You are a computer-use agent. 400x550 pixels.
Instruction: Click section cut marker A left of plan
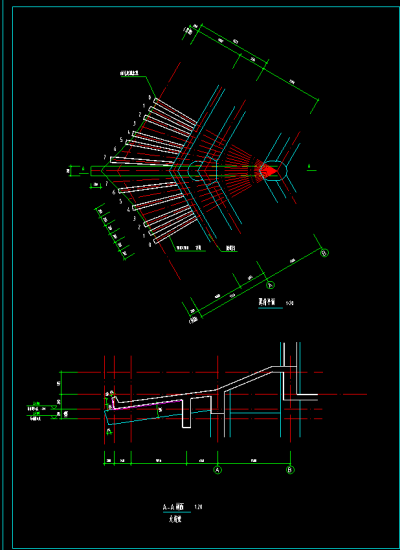click(x=83, y=169)
